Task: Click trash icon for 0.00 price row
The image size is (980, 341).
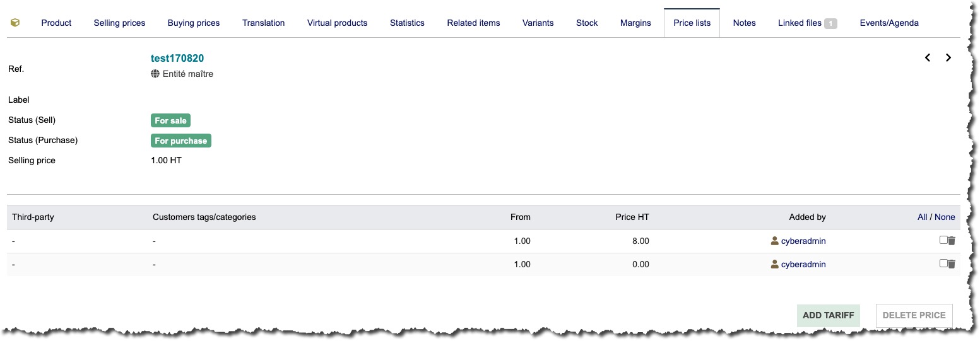Action: (x=952, y=264)
